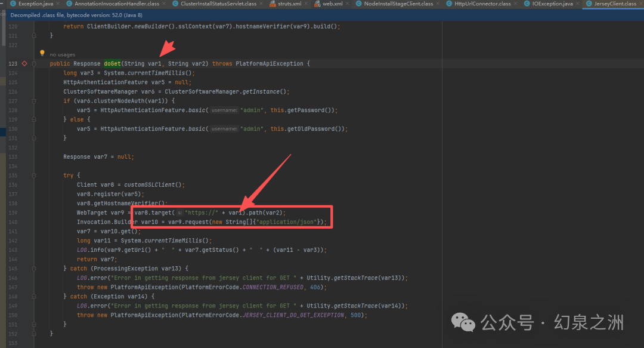Switch to the HttpUrlConnector.class tab
This screenshot has height=348, width=644.
tap(482, 4)
